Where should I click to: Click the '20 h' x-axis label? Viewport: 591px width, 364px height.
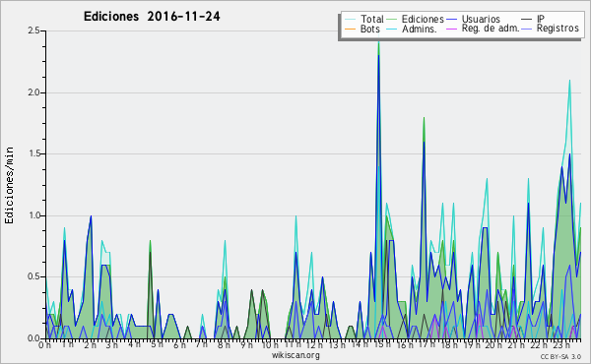492,345
